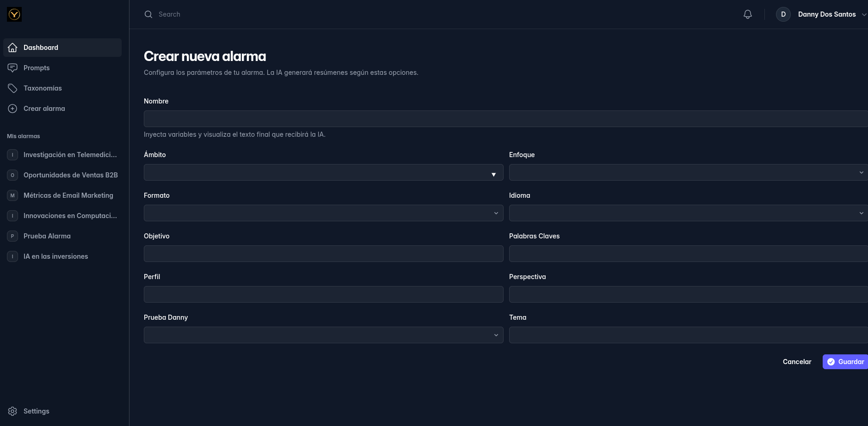Click the Prompts chat bubble icon
This screenshot has width=868, height=426.
[12, 68]
